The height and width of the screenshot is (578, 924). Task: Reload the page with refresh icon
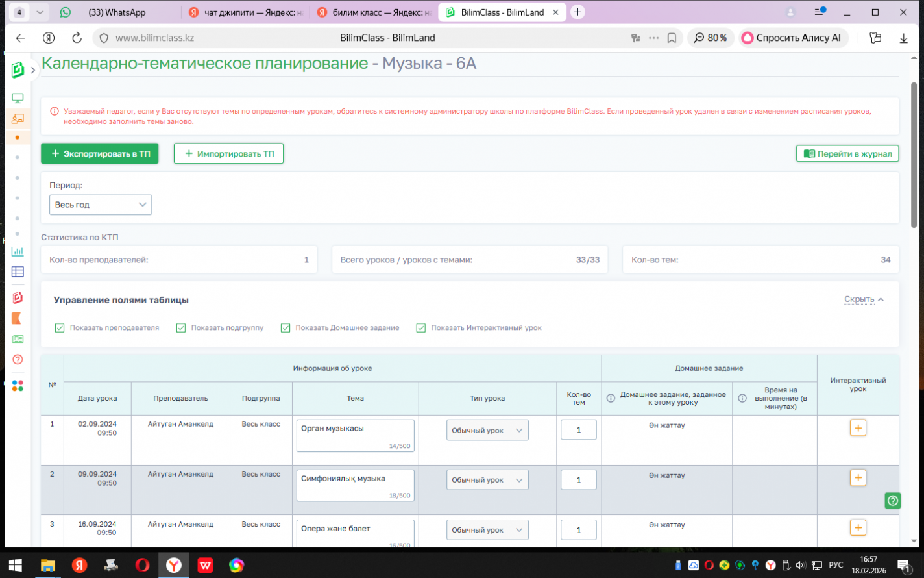point(77,38)
